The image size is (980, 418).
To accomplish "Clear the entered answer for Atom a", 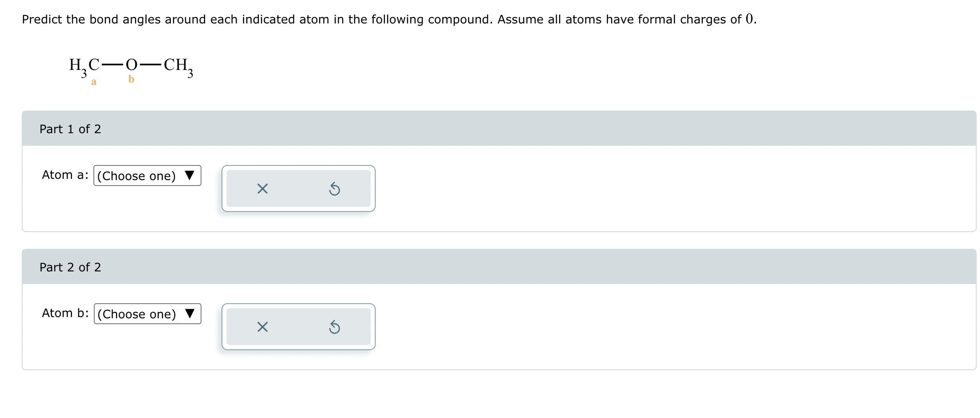I will (x=262, y=189).
